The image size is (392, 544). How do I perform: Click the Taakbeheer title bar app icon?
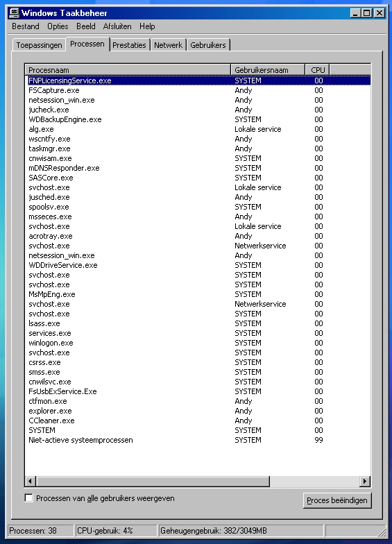pyautogui.click(x=14, y=13)
